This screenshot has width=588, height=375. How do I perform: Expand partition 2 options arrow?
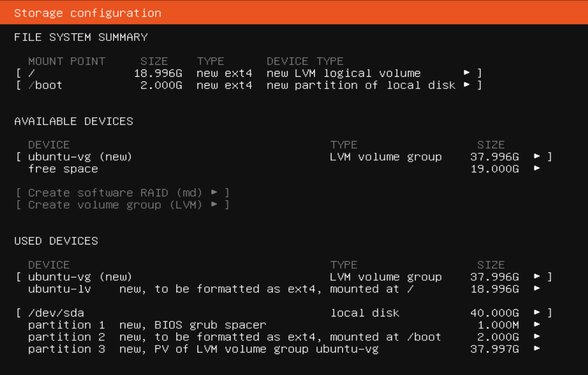point(537,336)
